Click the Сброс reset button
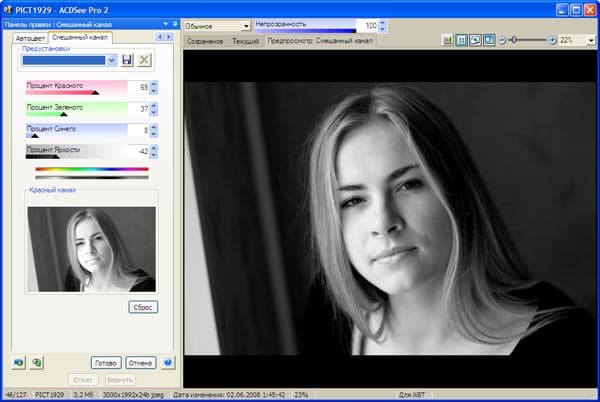The width and height of the screenshot is (600, 402). (143, 307)
